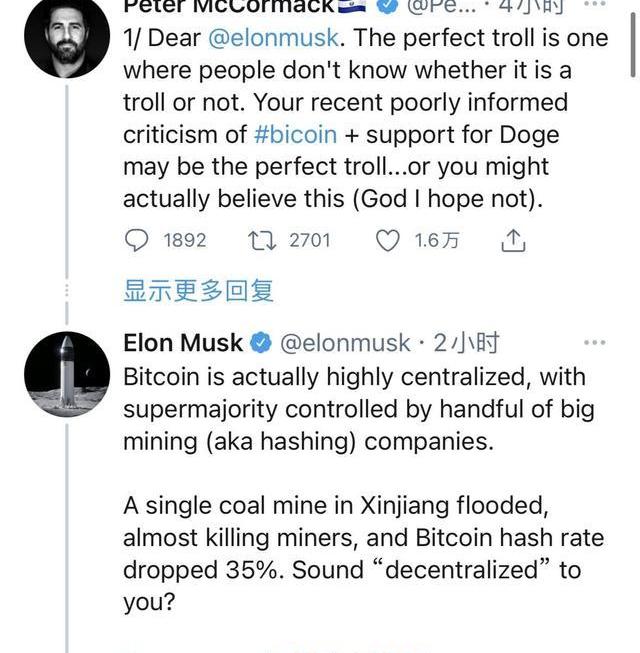Click the reply icon on Peter McCormack's tweet
Image resolution: width=640 pixels, height=653 pixels.
[135, 240]
